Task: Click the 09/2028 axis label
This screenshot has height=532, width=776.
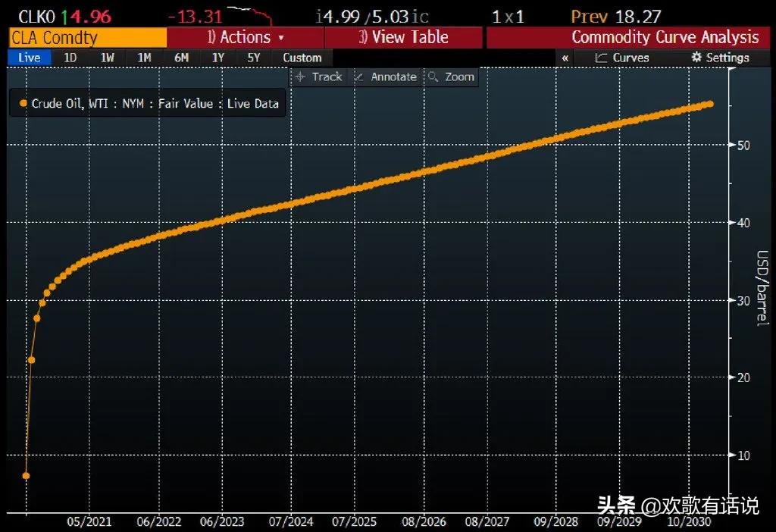Action: [x=555, y=521]
